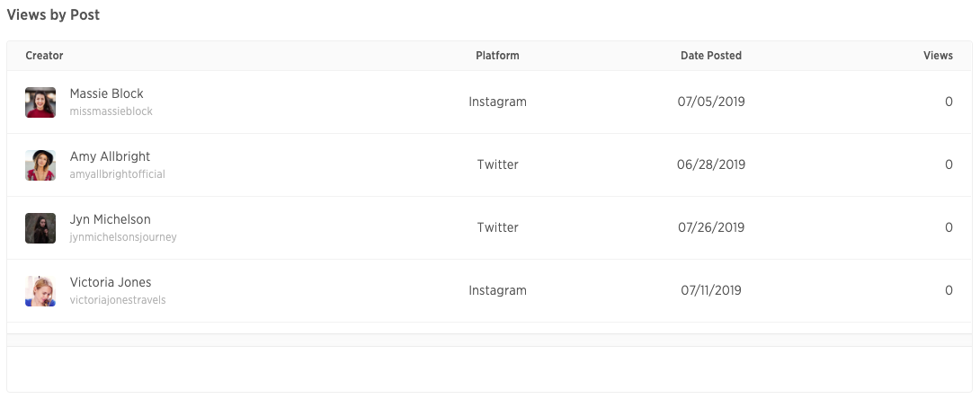
Task: Select the 07/26/2019 posted date
Action: tap(711, 228)
